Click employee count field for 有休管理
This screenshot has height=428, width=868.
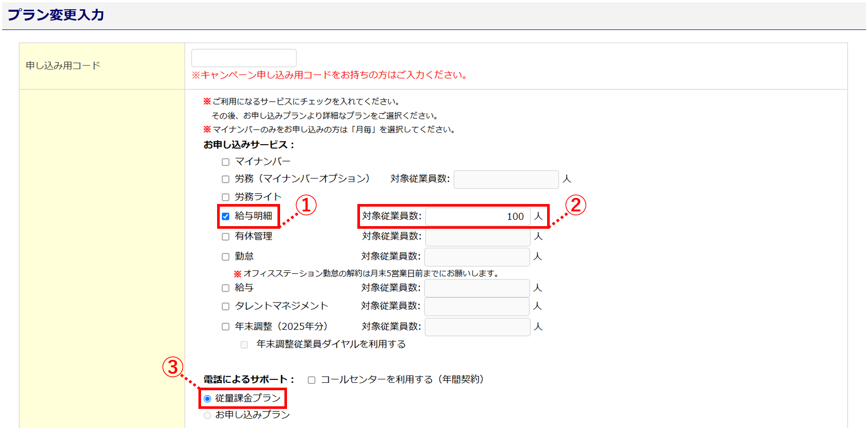coord(478,237)
